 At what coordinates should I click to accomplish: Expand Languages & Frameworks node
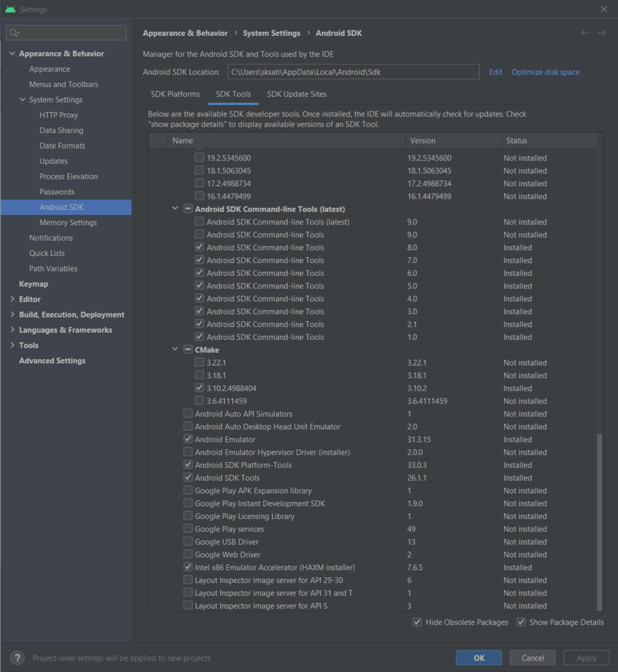click(12, 330)
